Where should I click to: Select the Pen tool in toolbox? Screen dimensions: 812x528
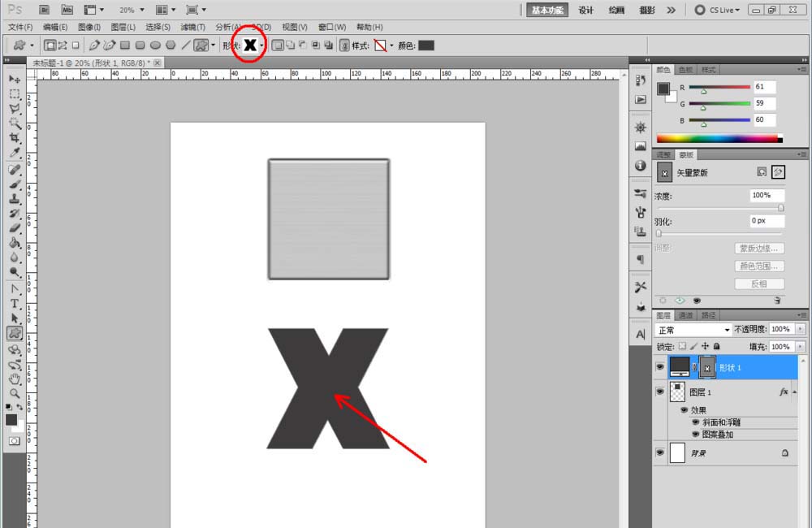(15, 288)
